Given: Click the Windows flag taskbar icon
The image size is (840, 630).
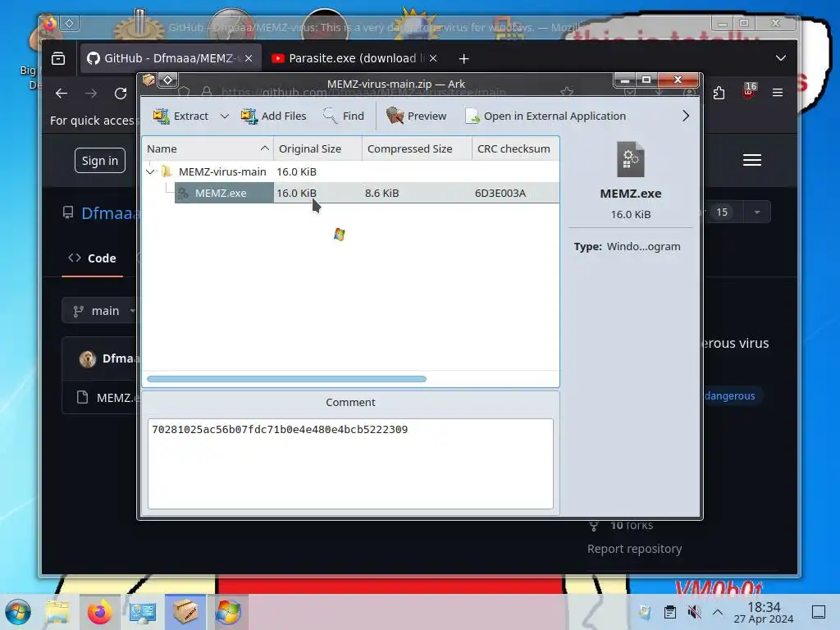Looking at the screenshot, I should (x=228, y=612).
